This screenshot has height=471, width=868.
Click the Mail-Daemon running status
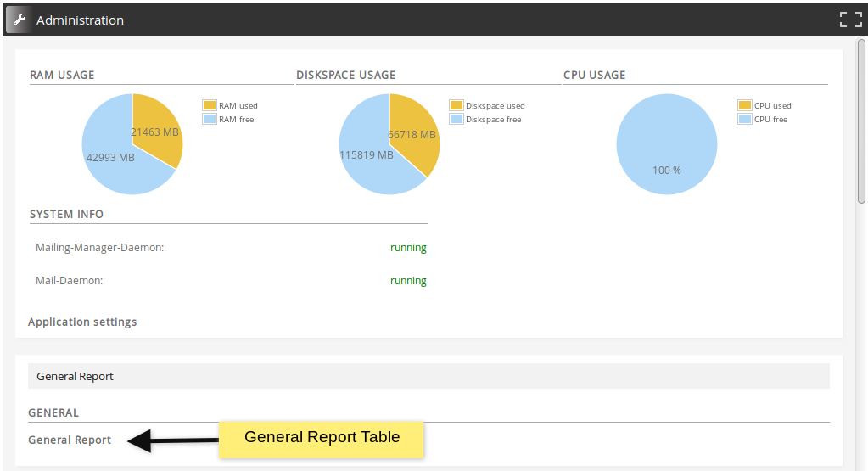pos(408,281)
